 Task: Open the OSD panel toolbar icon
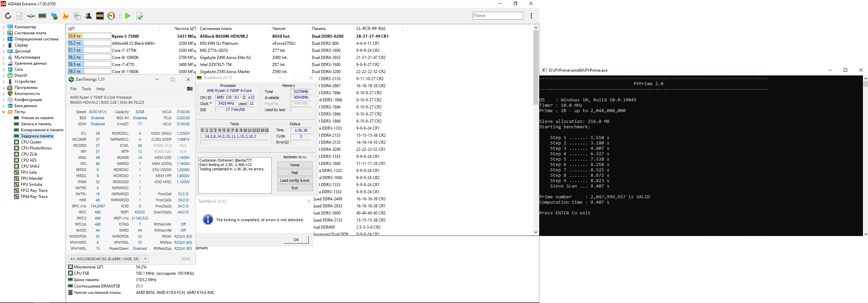(100, 16)
